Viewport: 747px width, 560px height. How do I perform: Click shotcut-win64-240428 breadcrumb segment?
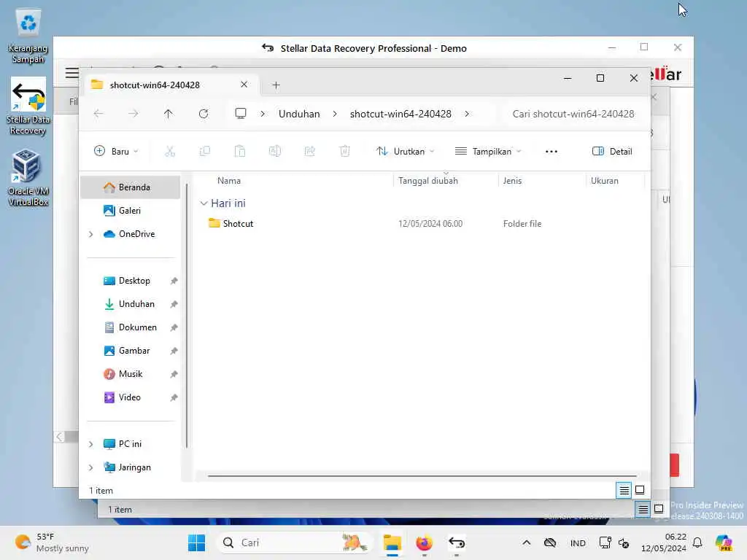click(x=400, y=114)
